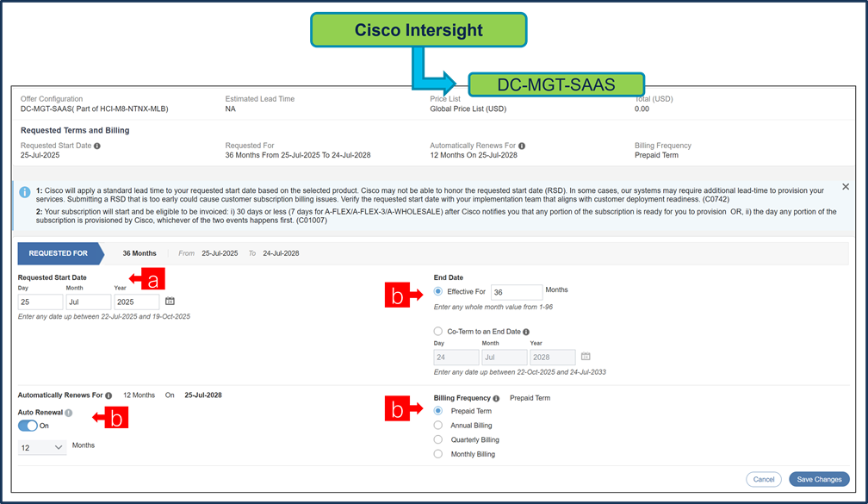This screenshot has width=868, height=504.
Task: Open the Requested Start Date calendar picker
Action: click(170, 302)
